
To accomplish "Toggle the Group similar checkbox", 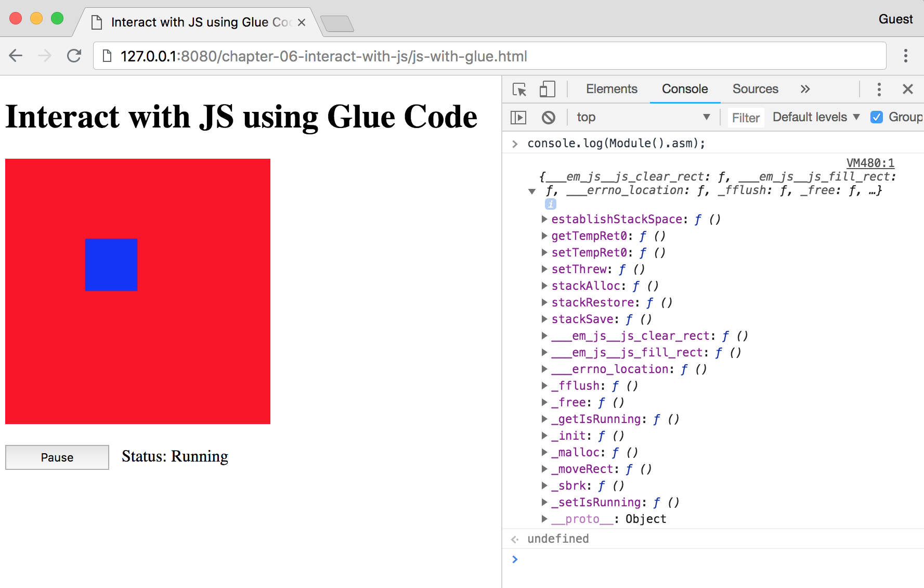I will click(877, 118).
